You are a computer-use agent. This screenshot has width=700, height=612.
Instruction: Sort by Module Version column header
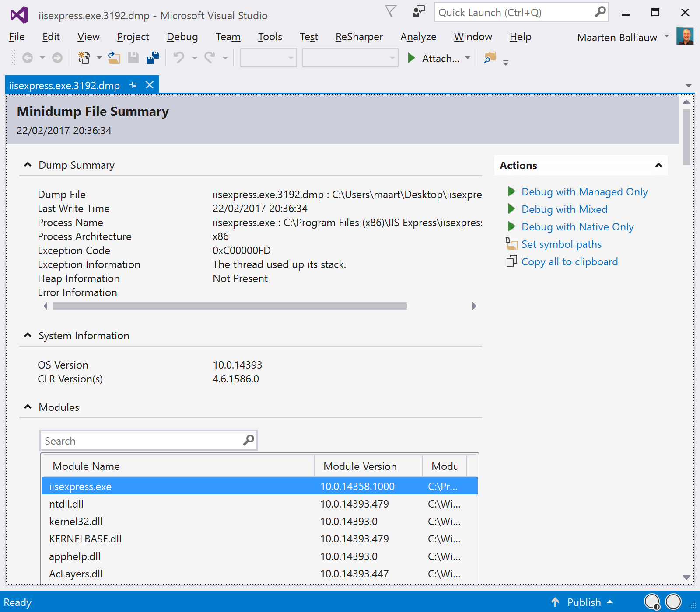click(368, 466)
